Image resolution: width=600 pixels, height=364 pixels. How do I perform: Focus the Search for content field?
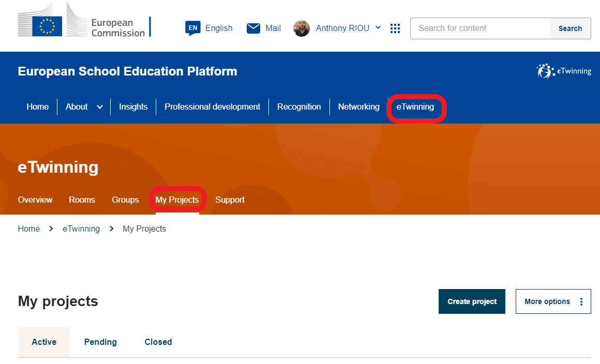point(479,28)
